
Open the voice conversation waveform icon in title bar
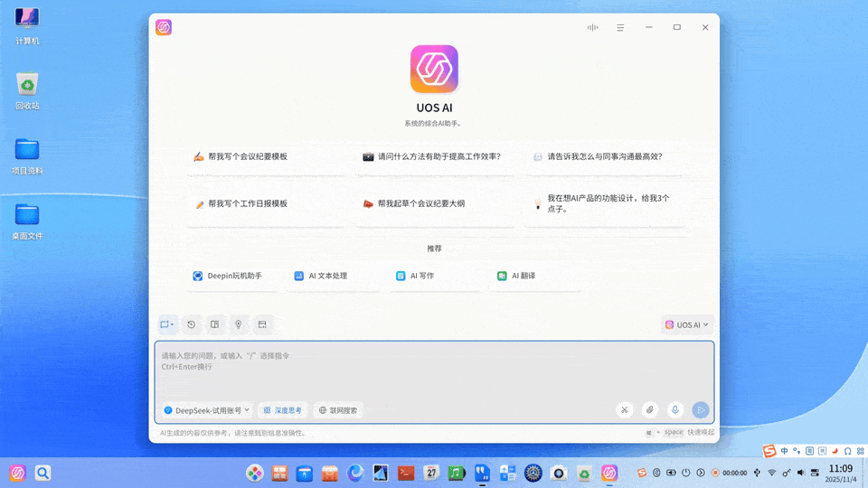[592, 27]
